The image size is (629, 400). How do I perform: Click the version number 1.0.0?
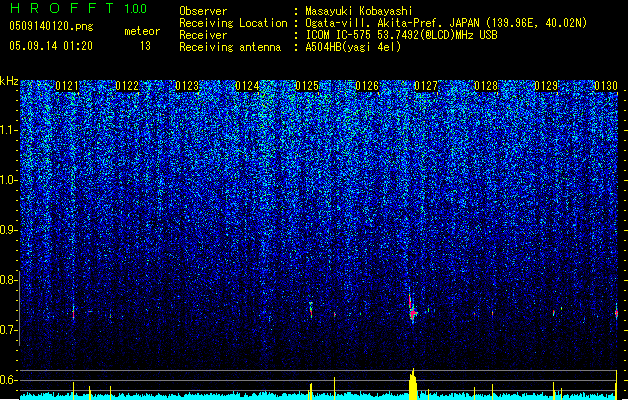click(136, 9)
